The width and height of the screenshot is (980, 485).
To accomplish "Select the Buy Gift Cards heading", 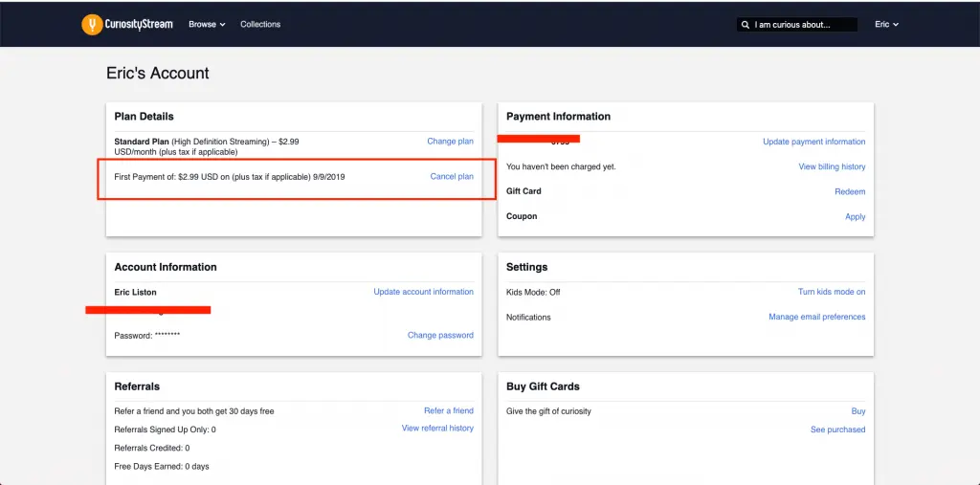I will point(544,386).
